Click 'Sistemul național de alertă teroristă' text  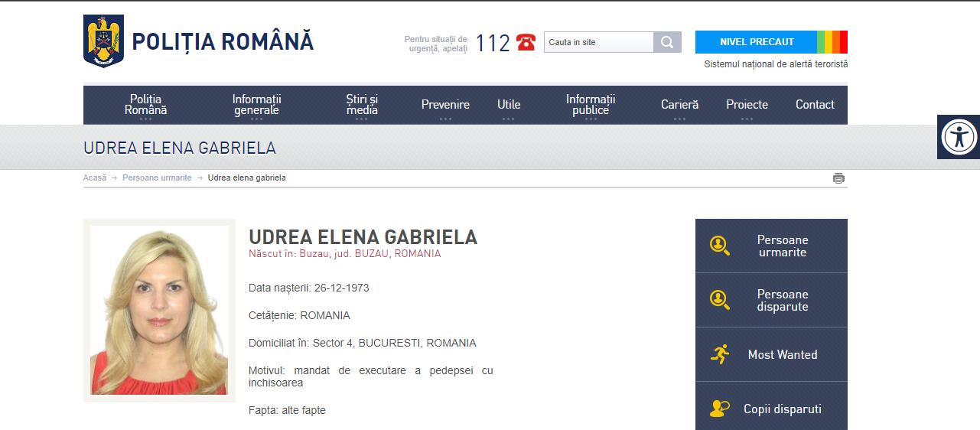tap(776, 64)
